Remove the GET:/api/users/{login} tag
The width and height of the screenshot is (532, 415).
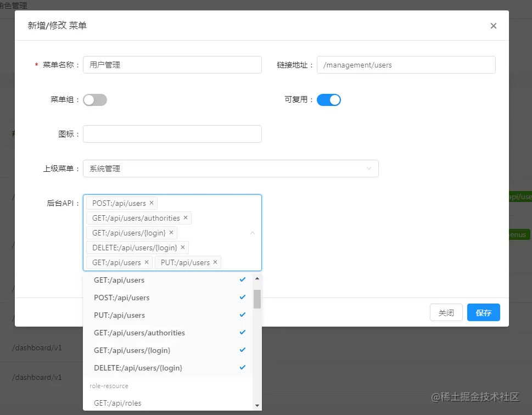click(x=171, y=232)
